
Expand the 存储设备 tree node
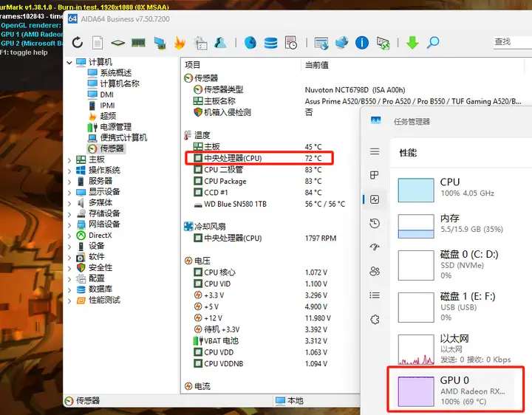tap(69, 215)
